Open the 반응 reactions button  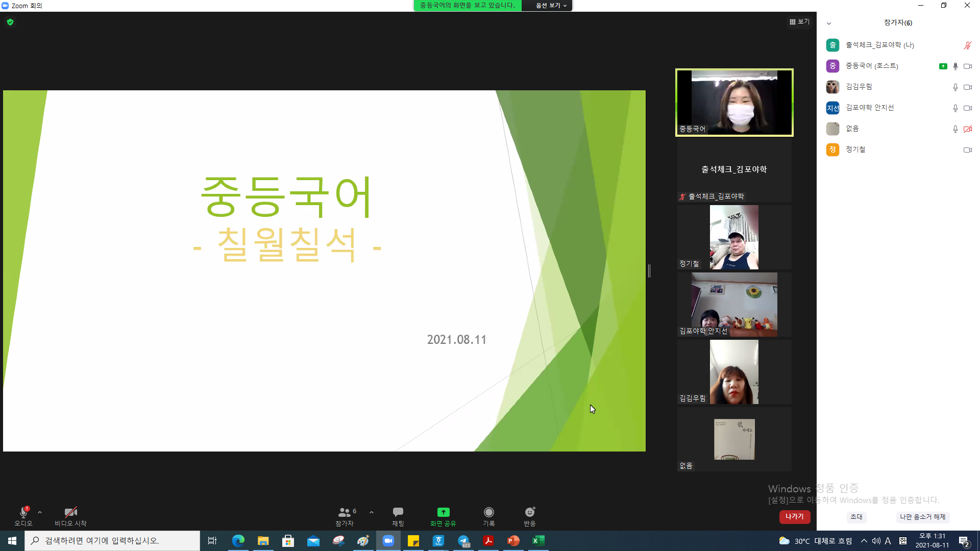point(530,516)
